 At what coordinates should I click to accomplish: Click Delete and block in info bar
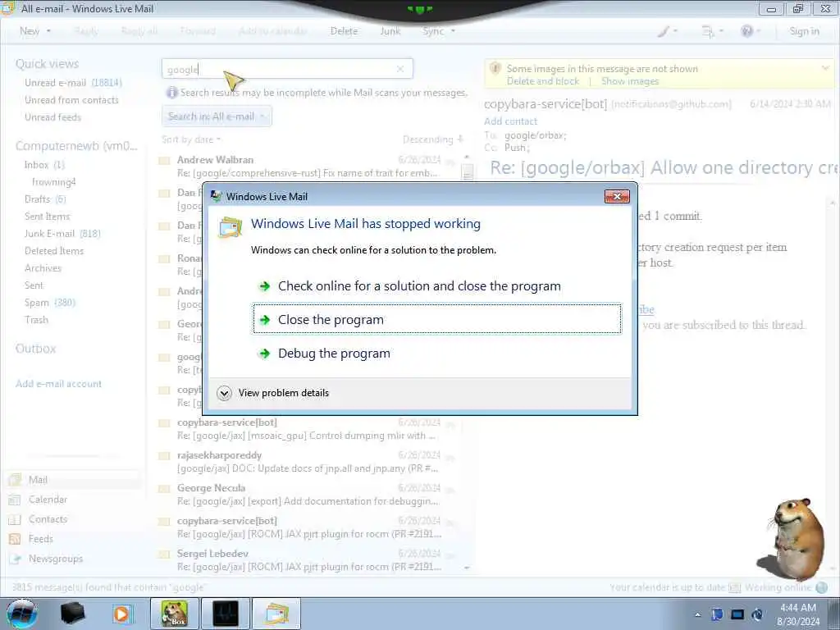pyautogui.click(x=543, y=81)
